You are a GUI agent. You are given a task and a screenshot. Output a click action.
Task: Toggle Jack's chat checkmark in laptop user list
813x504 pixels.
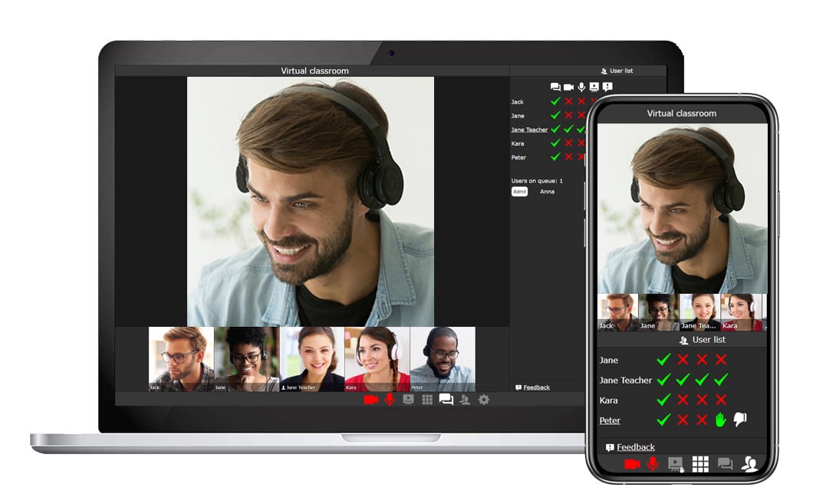click(555, 101)
